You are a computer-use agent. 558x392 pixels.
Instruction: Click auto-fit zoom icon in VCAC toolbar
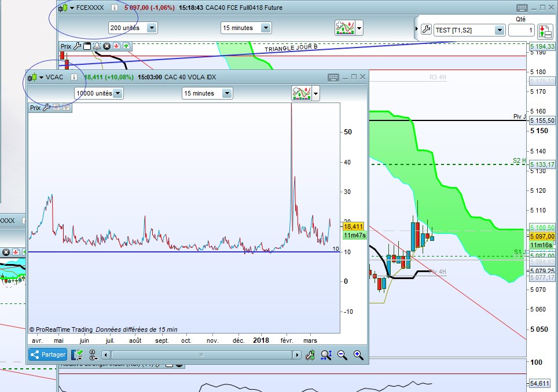[x=326, y=355]
